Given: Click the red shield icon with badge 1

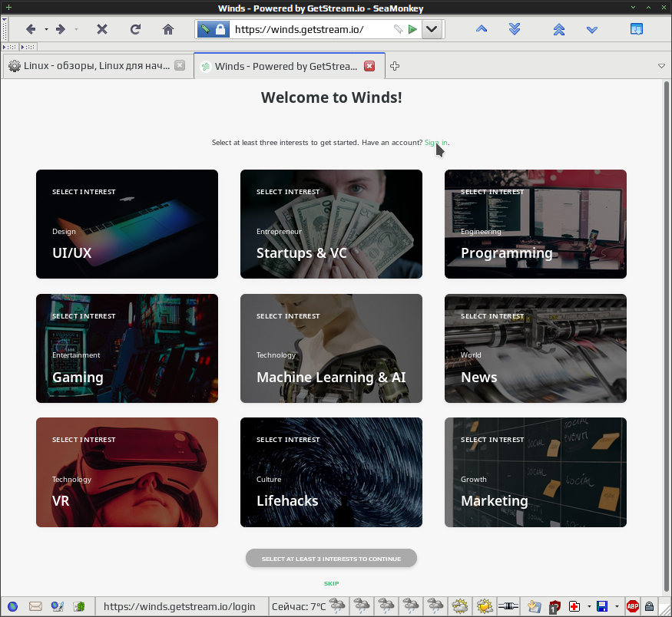Looking at the screenshot, I should [554, 606].
